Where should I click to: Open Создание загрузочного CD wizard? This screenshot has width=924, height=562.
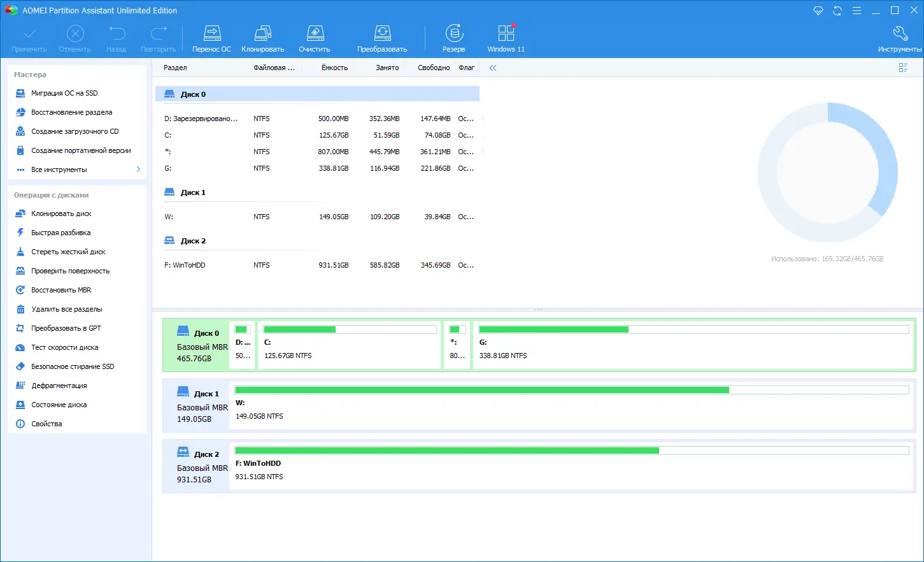click(x=75, y=131)
